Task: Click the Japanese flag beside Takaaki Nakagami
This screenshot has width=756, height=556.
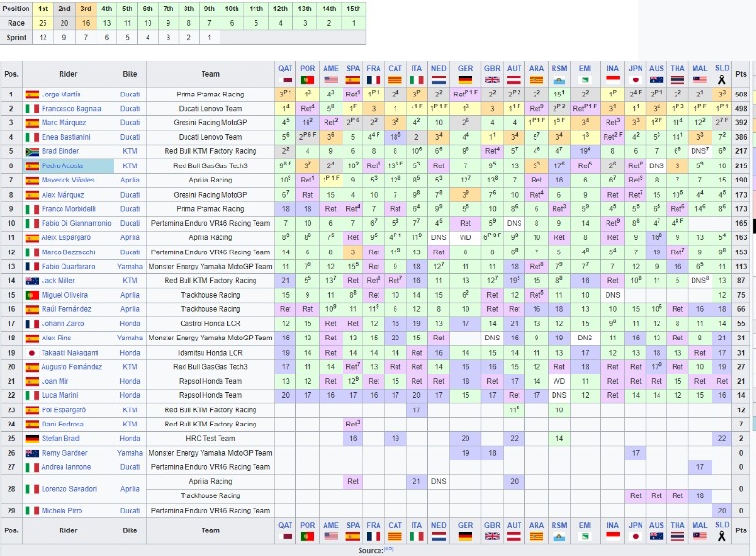Action: (x=32, y=353)
